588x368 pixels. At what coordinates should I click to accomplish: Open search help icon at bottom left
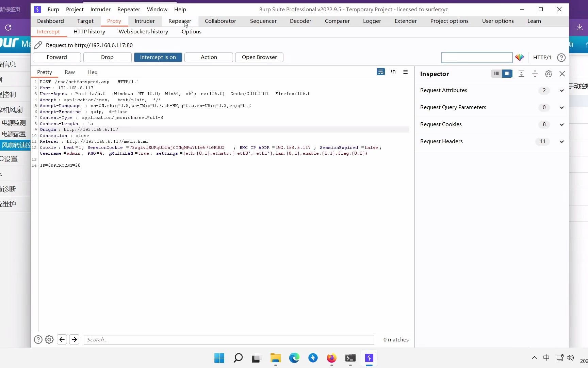coord(38,339)
